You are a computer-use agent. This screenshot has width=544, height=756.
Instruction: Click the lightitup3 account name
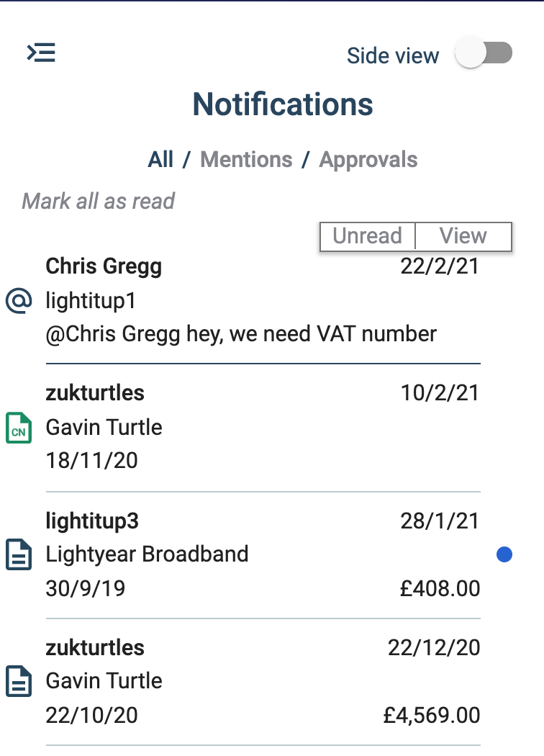(92, 521)
